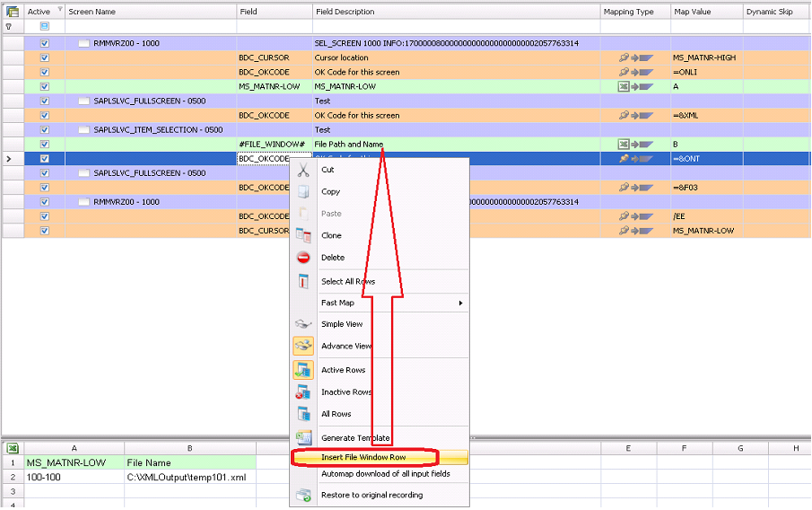Click the Field Description column header

click(x=456, y=12)
